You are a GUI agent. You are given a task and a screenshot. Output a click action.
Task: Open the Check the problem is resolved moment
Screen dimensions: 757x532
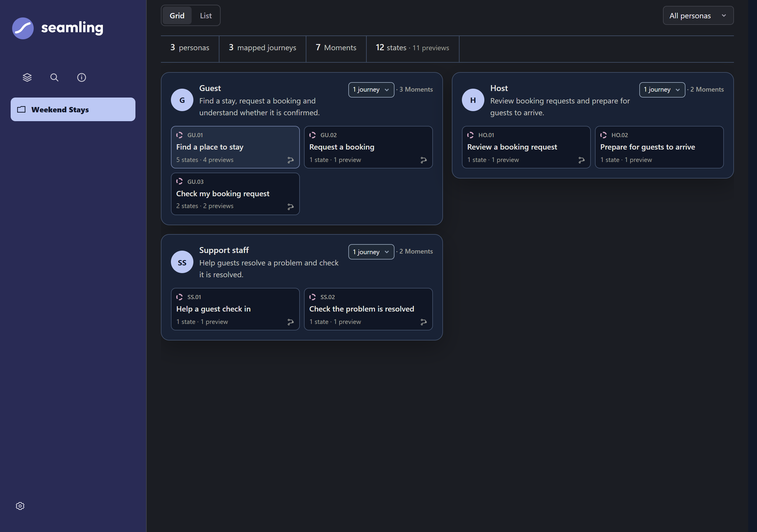368,309
